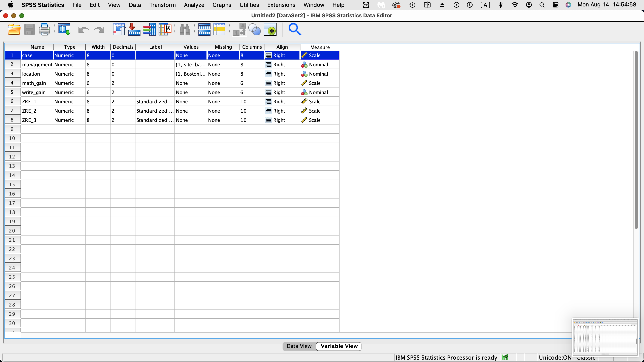Open a data document from the toolbar

click(14, 29)
